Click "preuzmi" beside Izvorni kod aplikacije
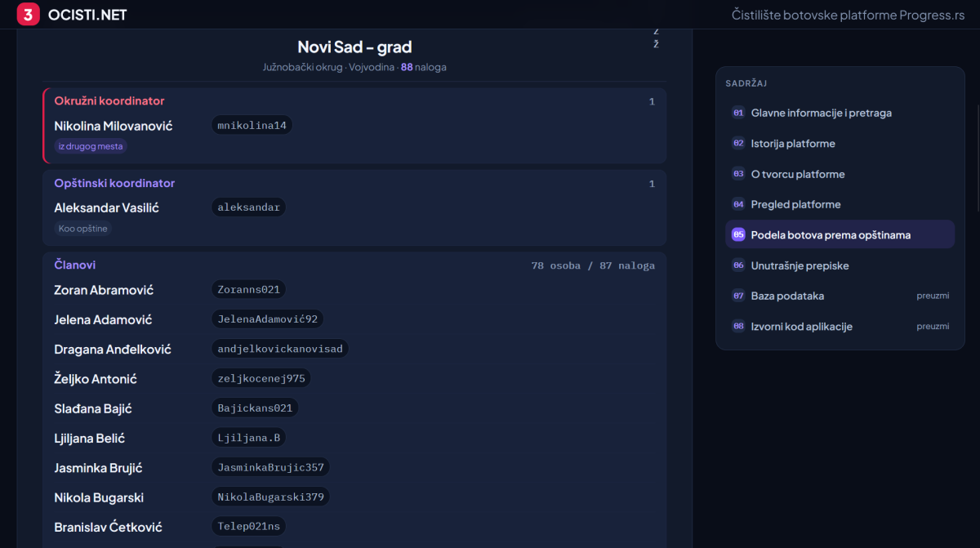 point(933,327)
